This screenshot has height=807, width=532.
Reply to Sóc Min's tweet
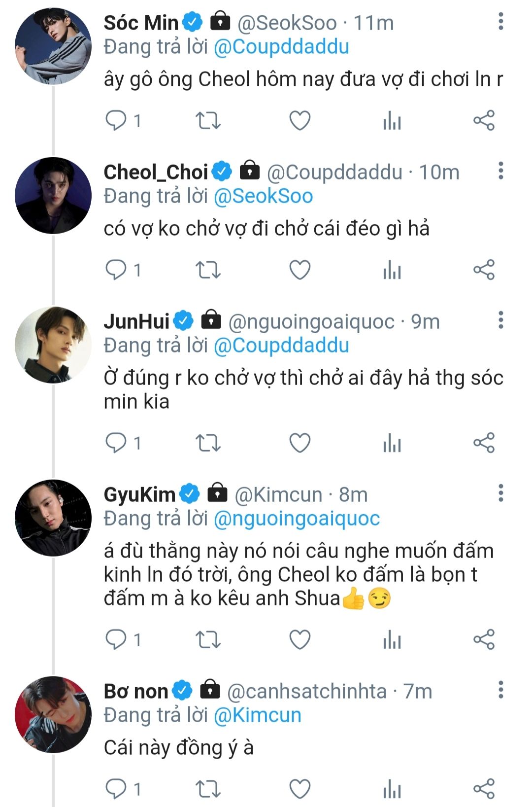coord(116,120)
